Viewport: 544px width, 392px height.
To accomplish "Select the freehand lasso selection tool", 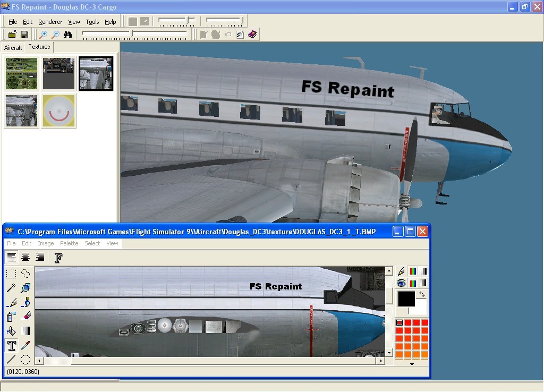I will pos(25,274).
